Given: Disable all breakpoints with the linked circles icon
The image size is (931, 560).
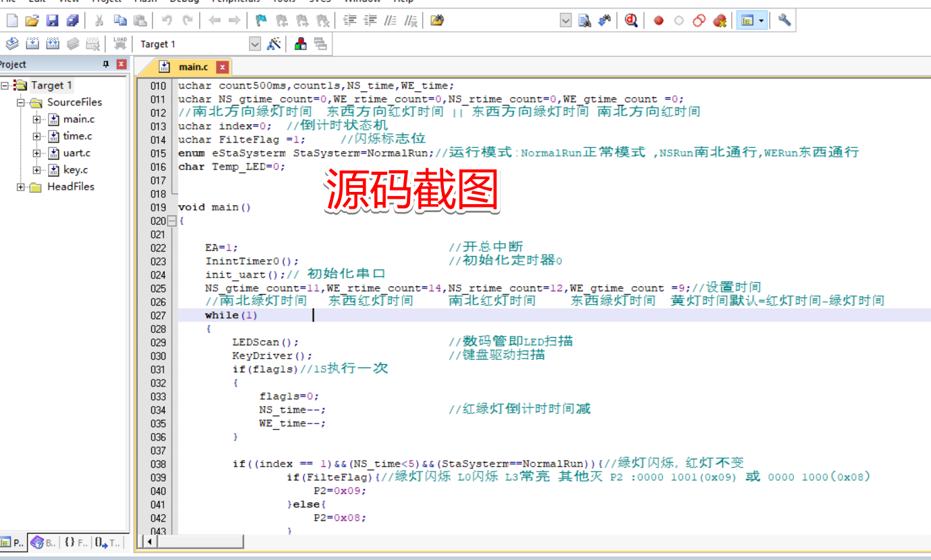Looking at the screenshot, I should coord(699,21).
